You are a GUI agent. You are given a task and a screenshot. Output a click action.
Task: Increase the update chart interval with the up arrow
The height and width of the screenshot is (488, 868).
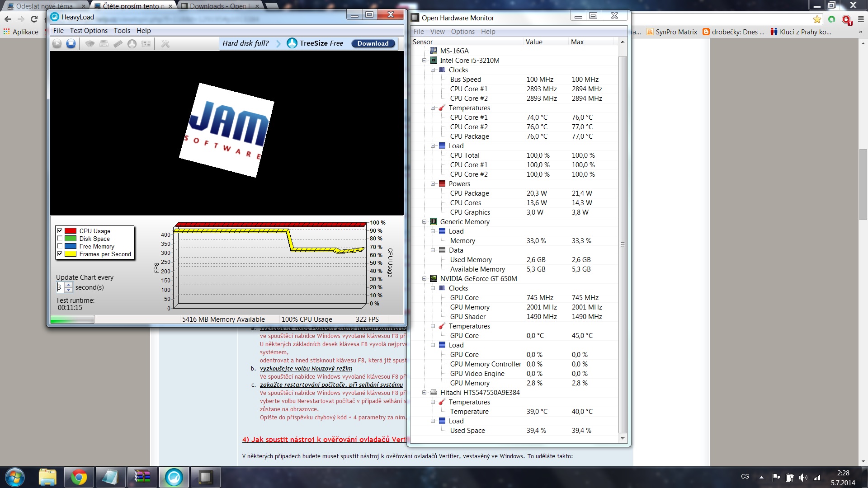coord(69,284)
